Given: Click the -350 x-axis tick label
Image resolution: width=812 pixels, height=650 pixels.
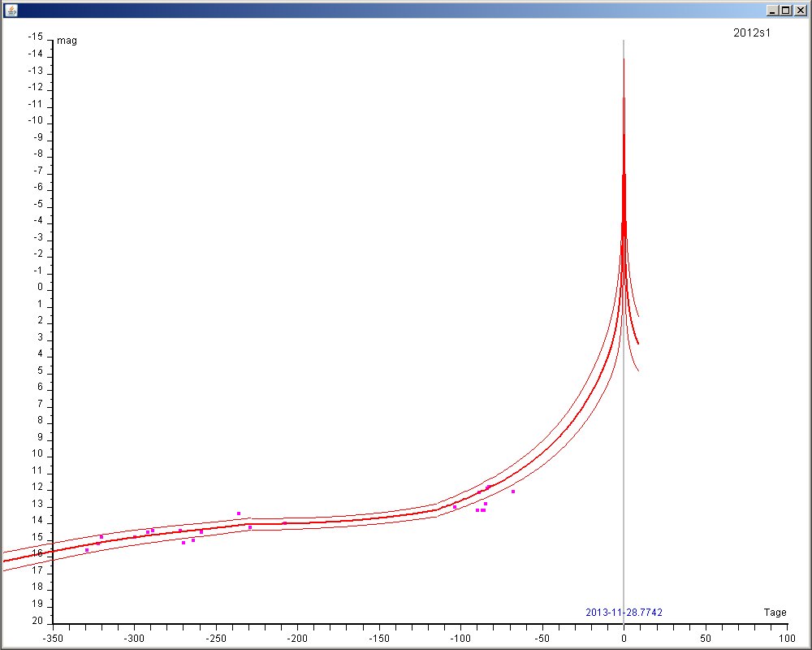Looking at the screenshot, I should coord(52,639).
